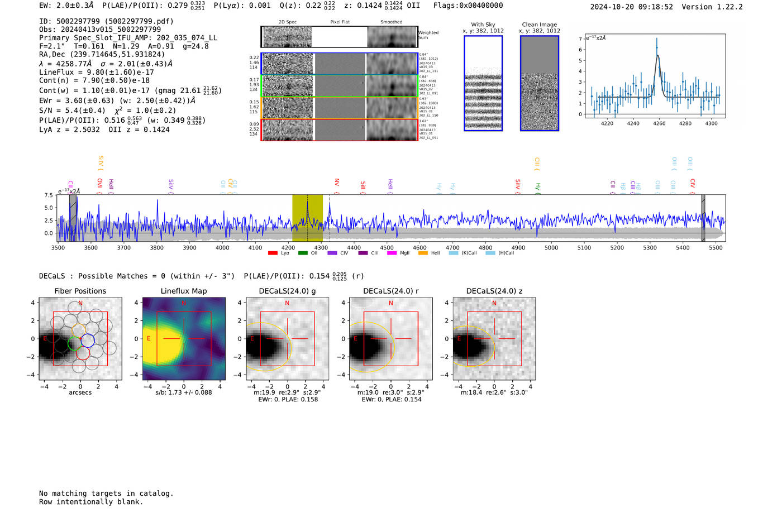Click the z: 0.1424 OII header value
The height and width of the screenshot is (532, 782).
pos(382,6)
